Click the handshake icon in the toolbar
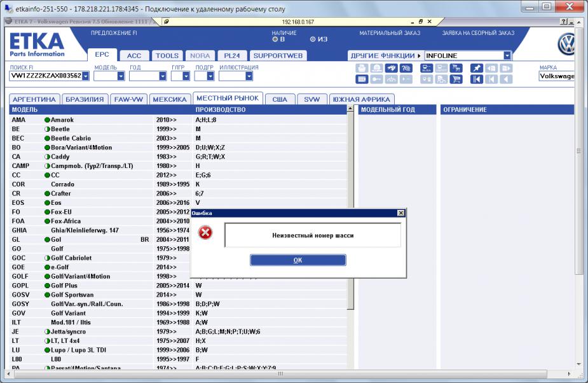This screenshot has height=383, width=588. click(391, 68)
